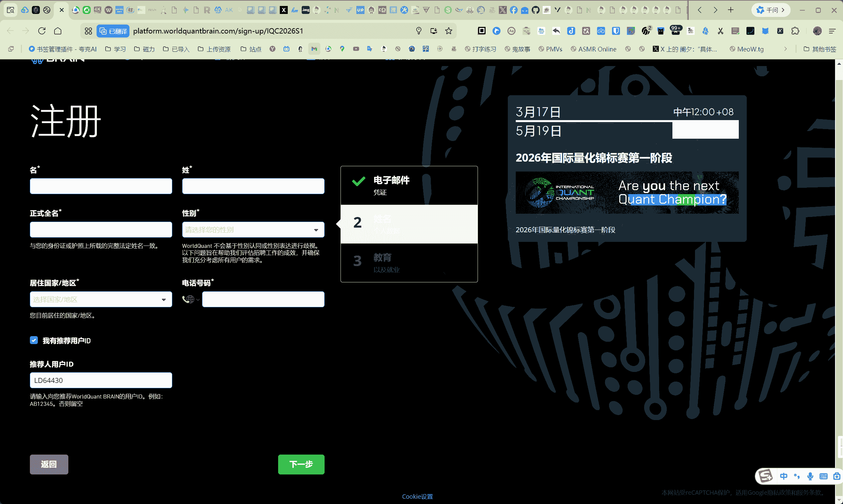This screenshot has width=843, height=504.
Task: Click the page's vertical scrollbar down arrow
Action: [x=839, y=500]
